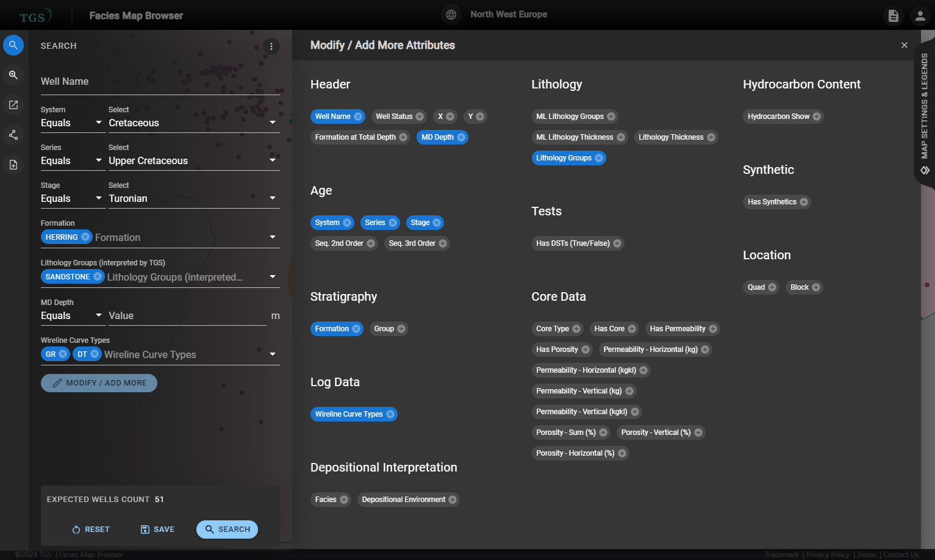Click the globe icon beside North West Europe
Screen dimensions: 935x560
(x=451, y=14)
